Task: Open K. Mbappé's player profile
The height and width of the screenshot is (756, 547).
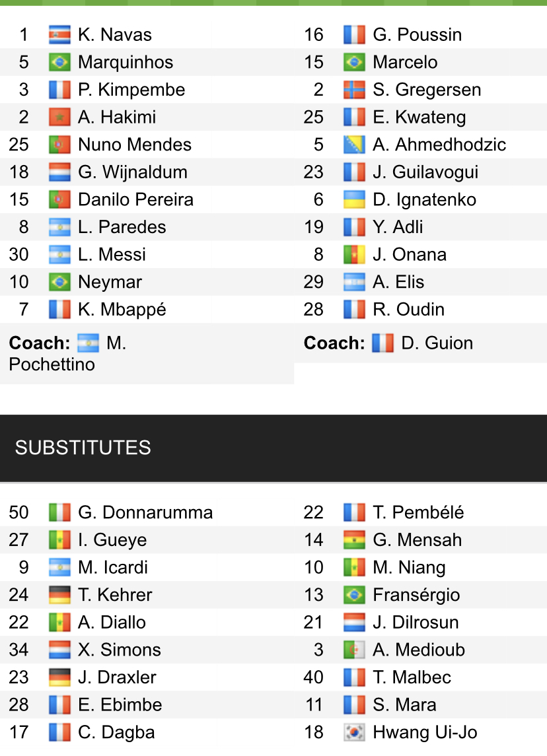Action: coord(122,310)
